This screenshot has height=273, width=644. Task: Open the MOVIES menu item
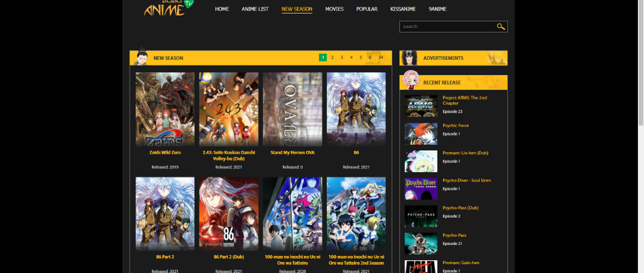coord(335,9)
